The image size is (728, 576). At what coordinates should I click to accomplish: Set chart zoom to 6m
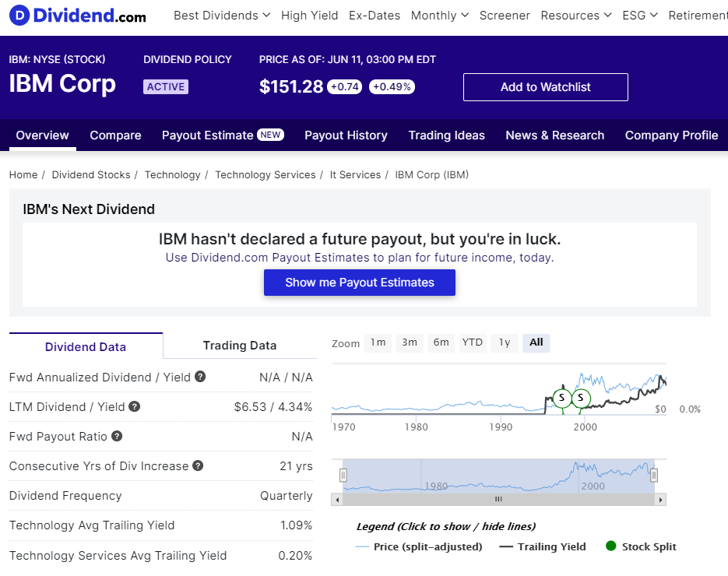pyautogui.click(x=441, y=342)
